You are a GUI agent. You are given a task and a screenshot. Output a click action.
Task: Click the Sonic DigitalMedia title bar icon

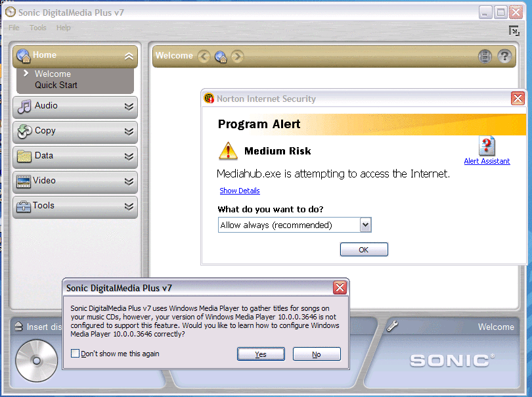point(11,12)
